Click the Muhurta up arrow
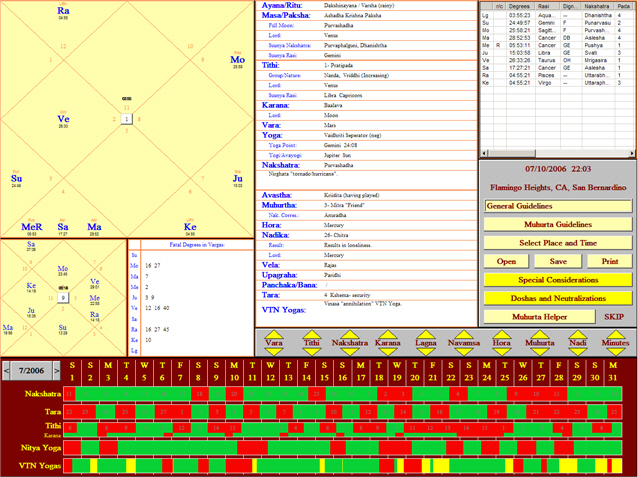Viewport: 638px width, 477px height. point(540,335)
